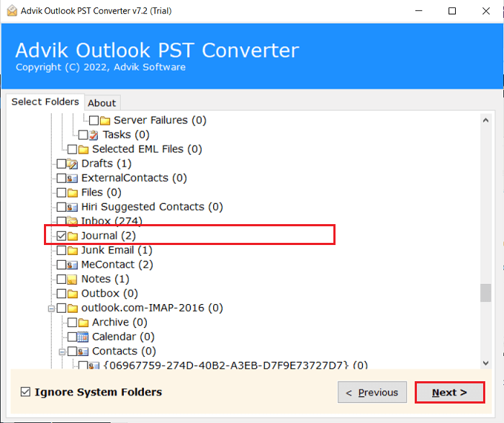Check the Tasks (0) checkbox
The width and height of the screenshot is (504, 423).
[83, 135]
